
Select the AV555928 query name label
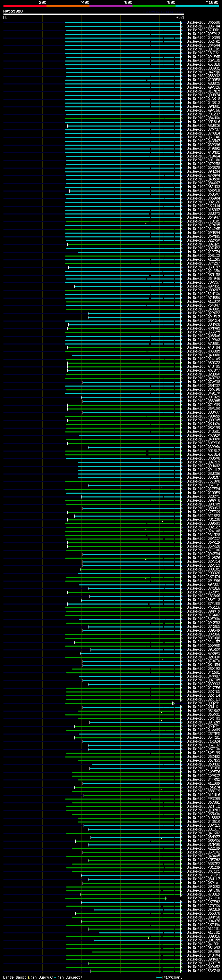click(x=13, y=11)
